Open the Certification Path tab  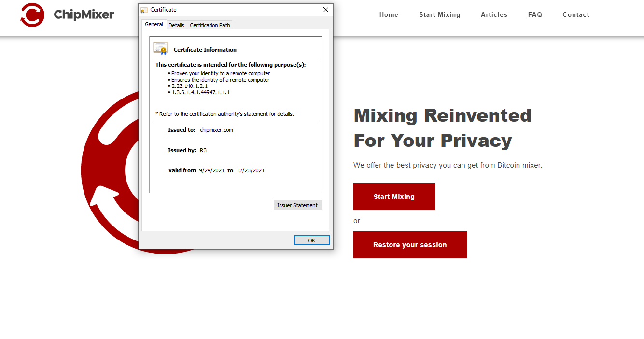tap(210, 25)
